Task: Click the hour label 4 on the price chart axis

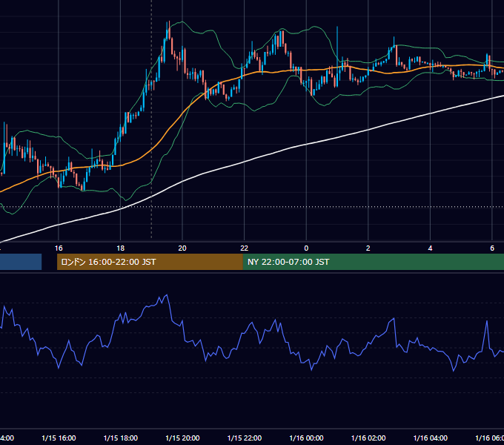Action: click(430, 248)
